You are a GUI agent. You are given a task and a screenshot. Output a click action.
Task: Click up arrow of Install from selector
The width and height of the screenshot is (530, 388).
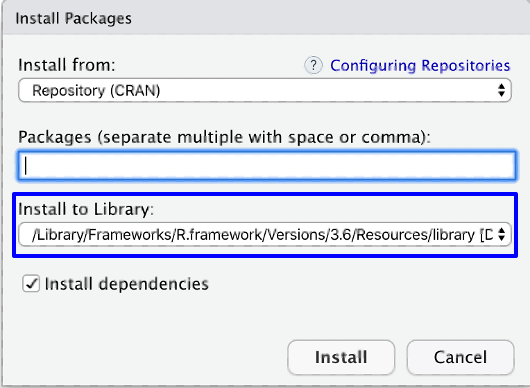pos(502,87)
